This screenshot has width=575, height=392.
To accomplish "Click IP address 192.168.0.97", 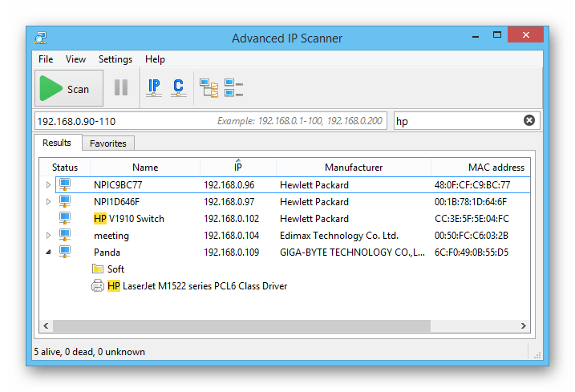I will 229,202.
